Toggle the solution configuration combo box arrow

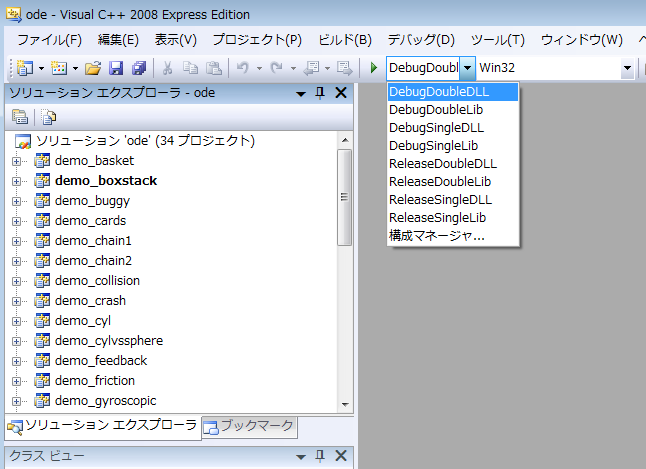coord(468,68)
